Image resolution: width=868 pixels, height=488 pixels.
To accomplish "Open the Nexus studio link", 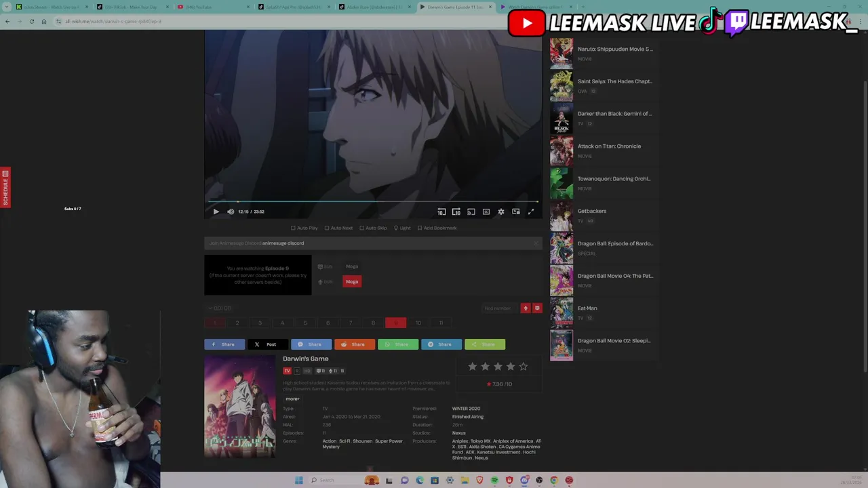I will 459,433.
